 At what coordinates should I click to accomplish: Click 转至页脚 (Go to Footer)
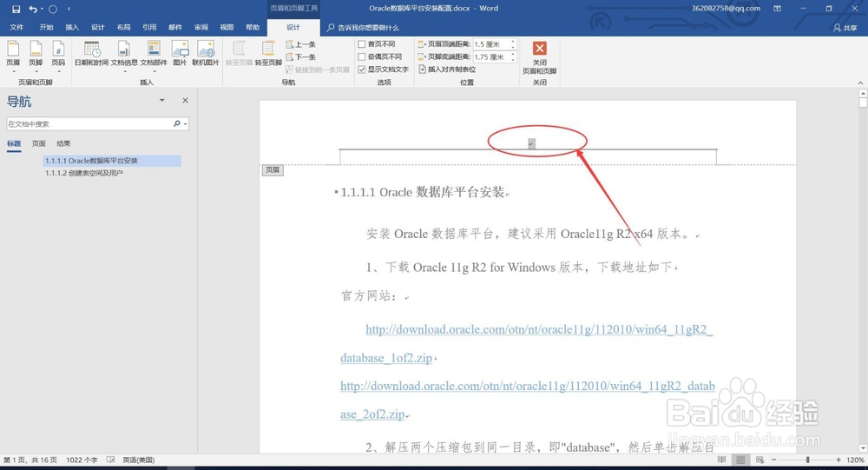coord(268,53)
